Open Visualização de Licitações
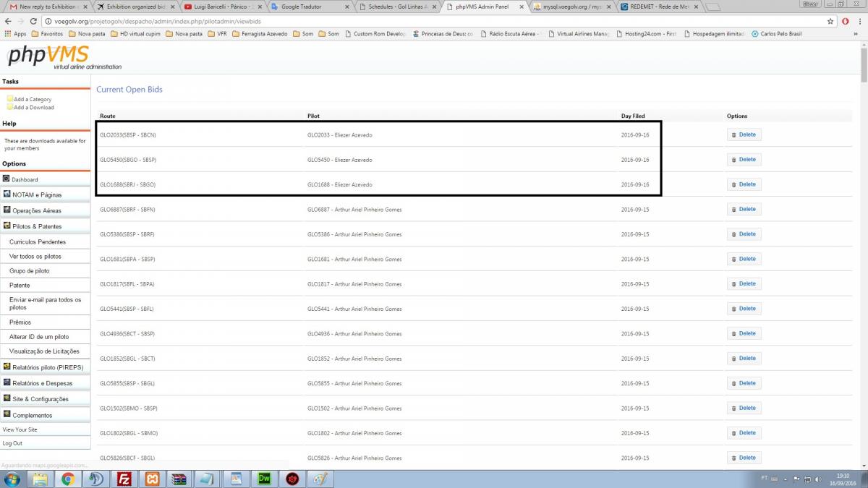This screenshot has width=868, height=488. coord(44,351)
